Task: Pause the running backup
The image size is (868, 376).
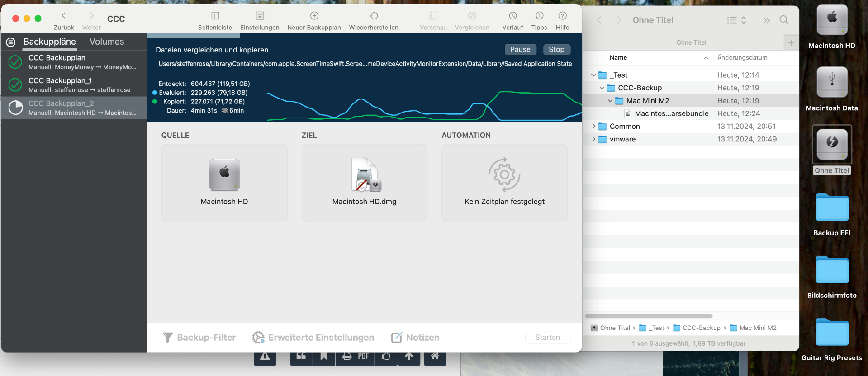Action: 520,49
